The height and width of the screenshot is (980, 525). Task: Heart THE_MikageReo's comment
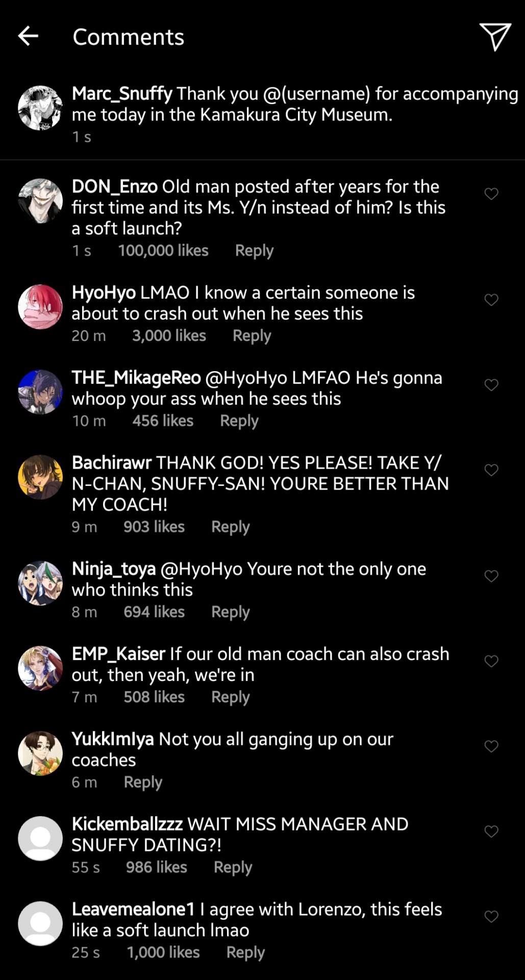(491, 385)
